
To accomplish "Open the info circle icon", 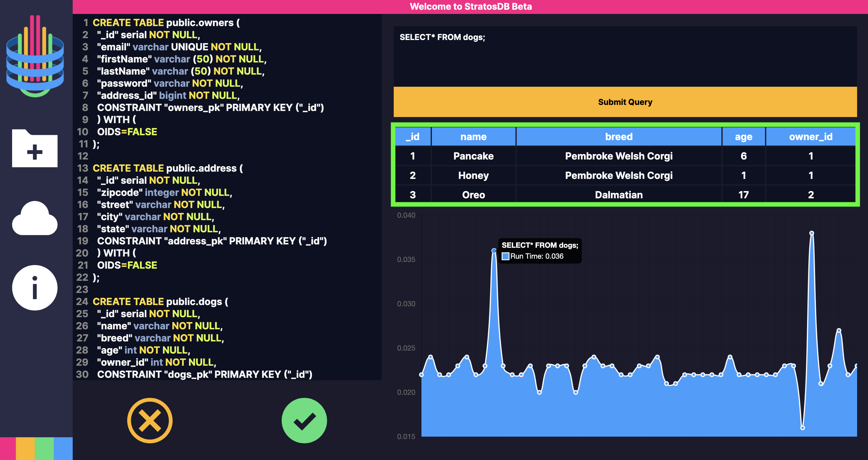I will click(35, 288).
